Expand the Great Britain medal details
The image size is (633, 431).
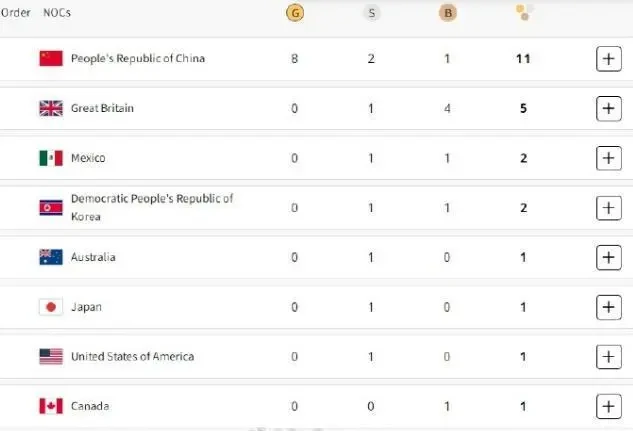tap(609, 109)
